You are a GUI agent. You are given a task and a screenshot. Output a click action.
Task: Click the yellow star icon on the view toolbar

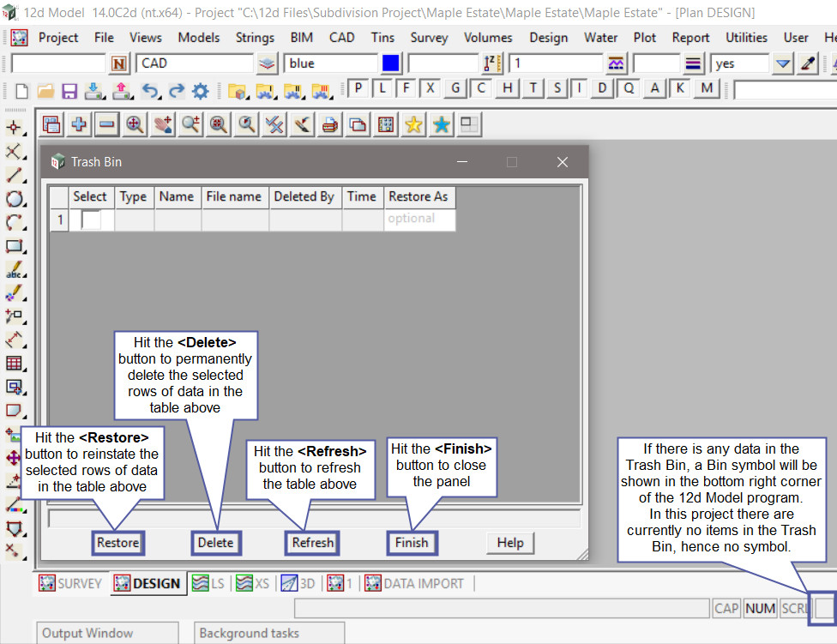tap(413, 125)
